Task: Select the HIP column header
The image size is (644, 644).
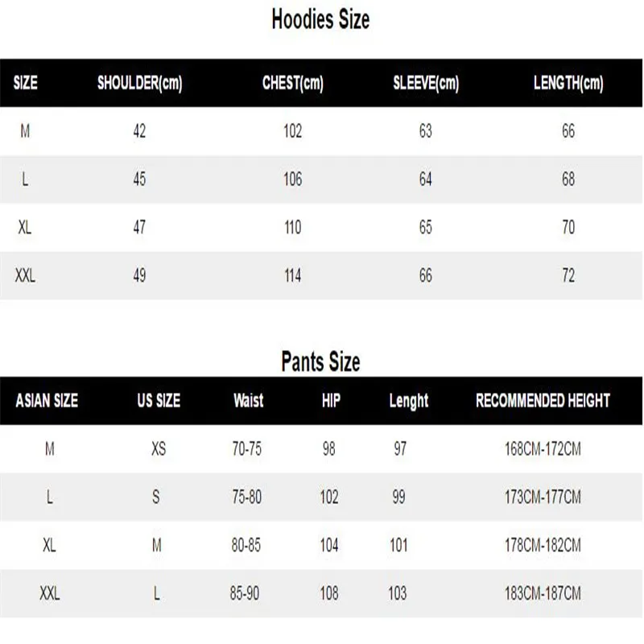Action: (331, 400)
